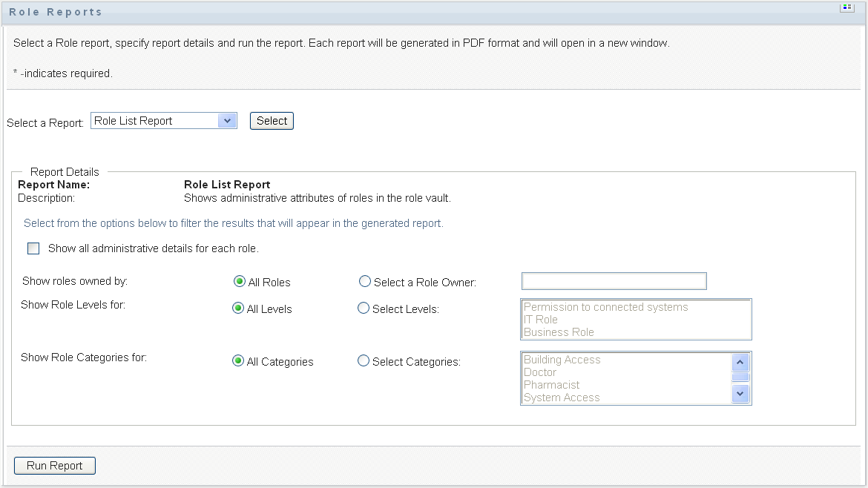Screen dimensions: 868x488
Task: Select Building Access category
Action: [x=562, y=360]
